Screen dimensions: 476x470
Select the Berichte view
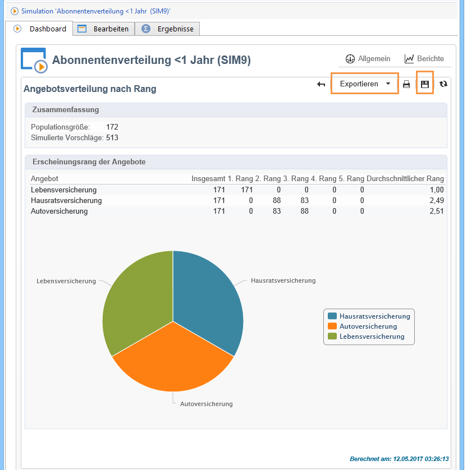pyautogui.click(x=424, y=58)
